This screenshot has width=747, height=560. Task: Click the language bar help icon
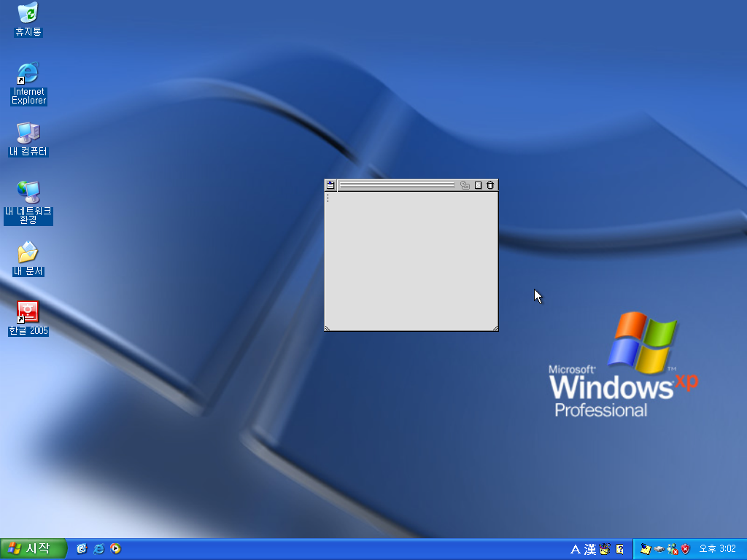pos(620,550)
